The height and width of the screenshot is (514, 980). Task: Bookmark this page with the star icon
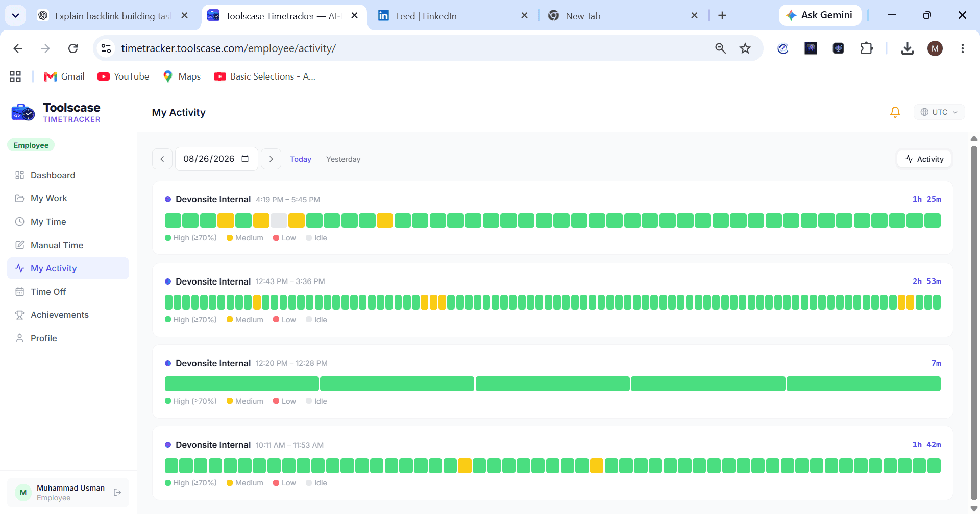(745, 48)
